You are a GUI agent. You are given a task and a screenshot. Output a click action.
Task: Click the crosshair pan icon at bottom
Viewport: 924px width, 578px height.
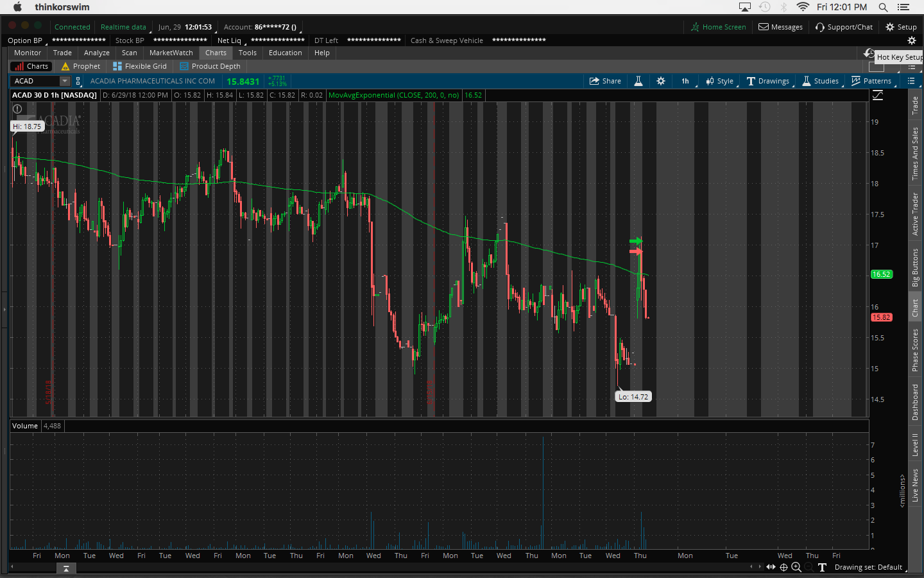pyautogui.click(x=783, y=567)
